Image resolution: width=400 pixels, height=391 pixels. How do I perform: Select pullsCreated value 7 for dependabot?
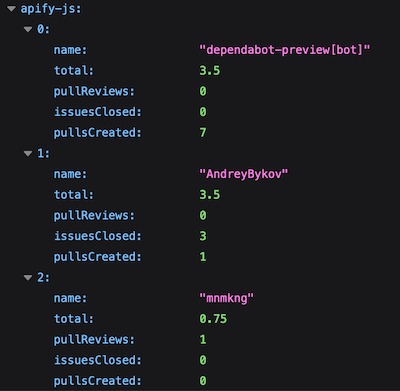click(203, 133)
